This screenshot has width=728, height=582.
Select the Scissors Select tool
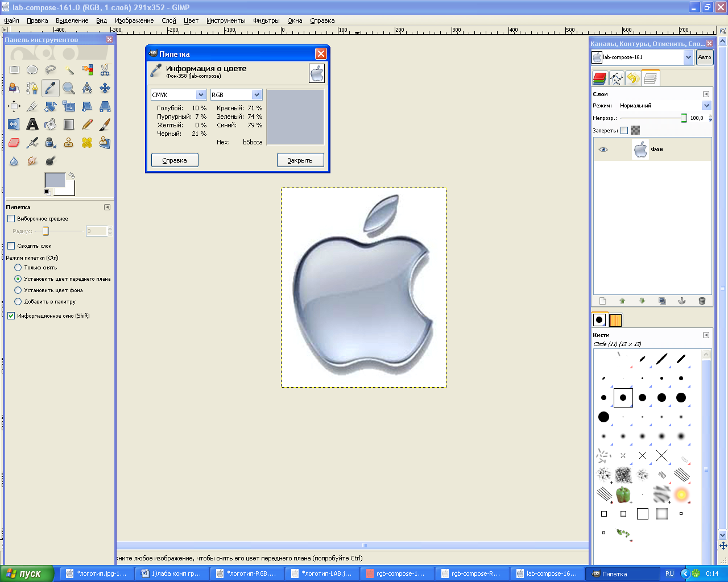[x=105, y=70]
